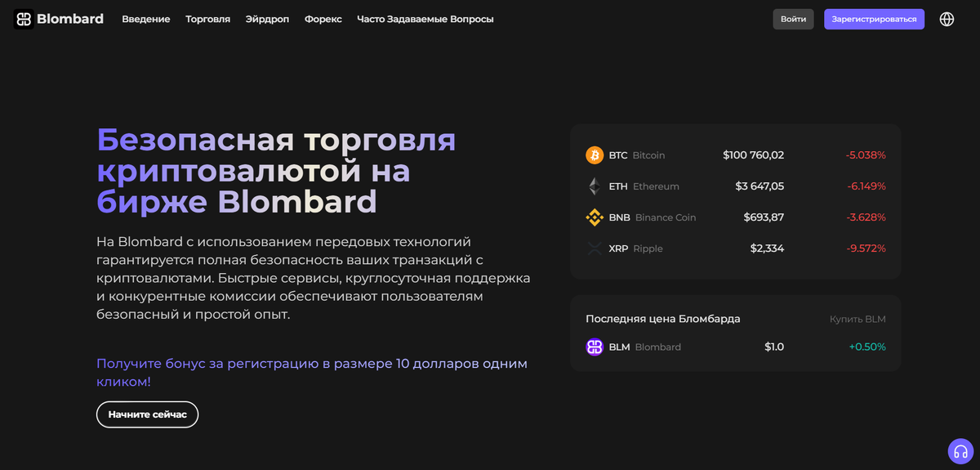This screenshot has height=470, width=980.
Task: Select the -3.628% change value
Action: 866,217
